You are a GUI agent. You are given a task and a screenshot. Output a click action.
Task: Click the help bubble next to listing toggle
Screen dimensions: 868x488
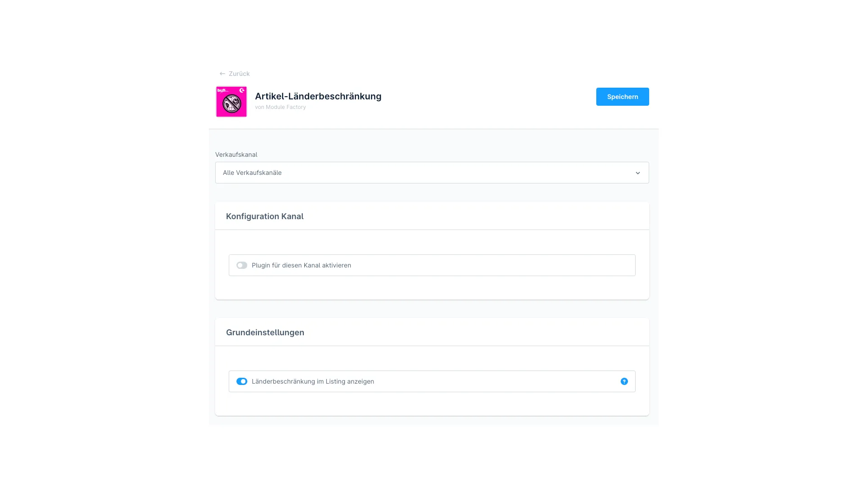pyautogui.click(x=624, y=381)
